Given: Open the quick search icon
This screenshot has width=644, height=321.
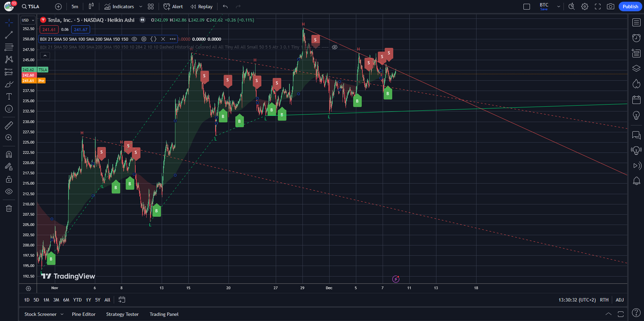Looking at the screenshot, I should point(571,6).
